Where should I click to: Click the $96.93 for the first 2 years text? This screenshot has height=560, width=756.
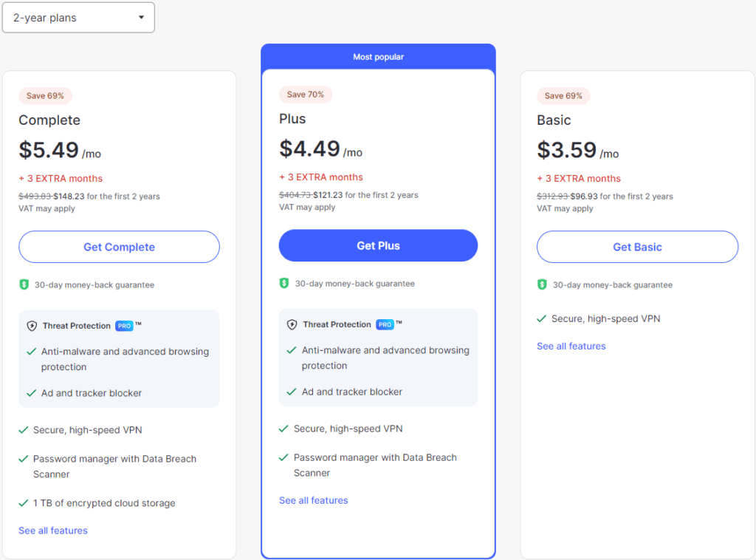coord(622,197)
